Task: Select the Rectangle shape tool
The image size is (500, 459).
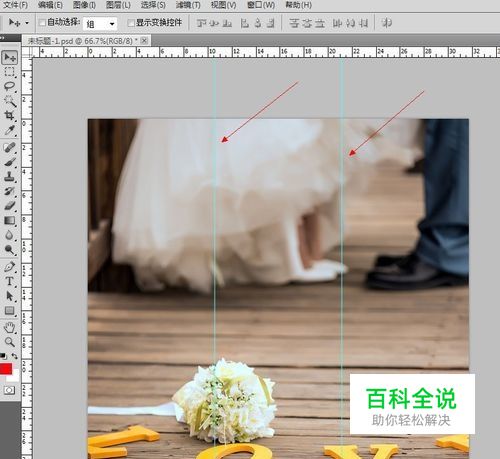Action: coord(9,311)
